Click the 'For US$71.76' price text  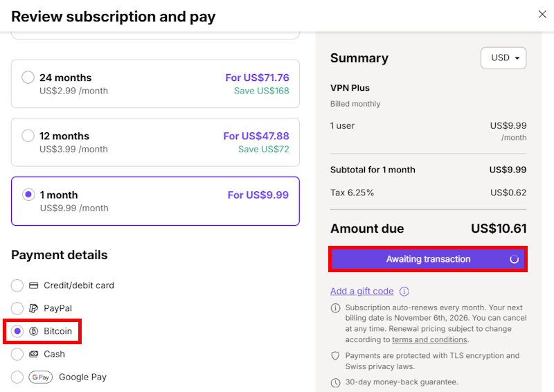point(257,78)
